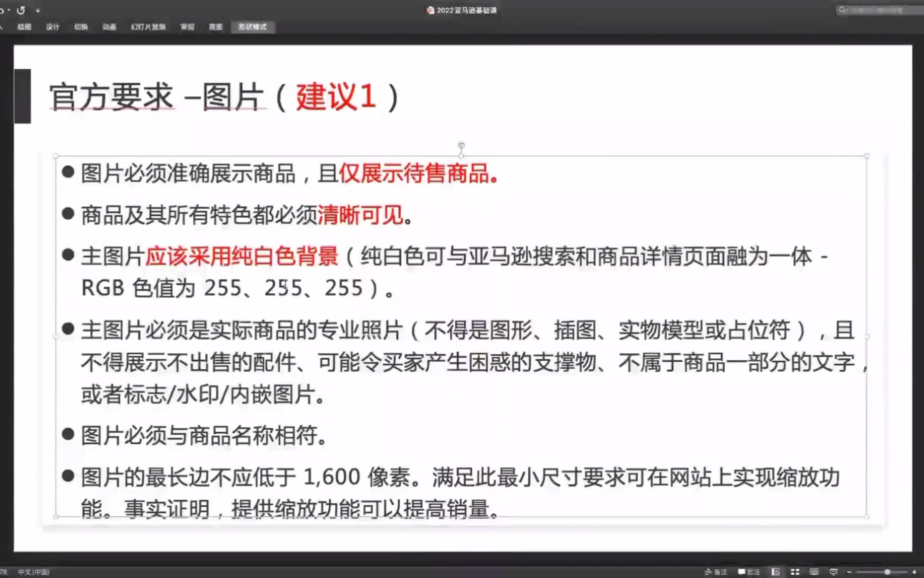Click the red text 清晰可见
This screenshot has height=578, width=924.
[360, 216]
